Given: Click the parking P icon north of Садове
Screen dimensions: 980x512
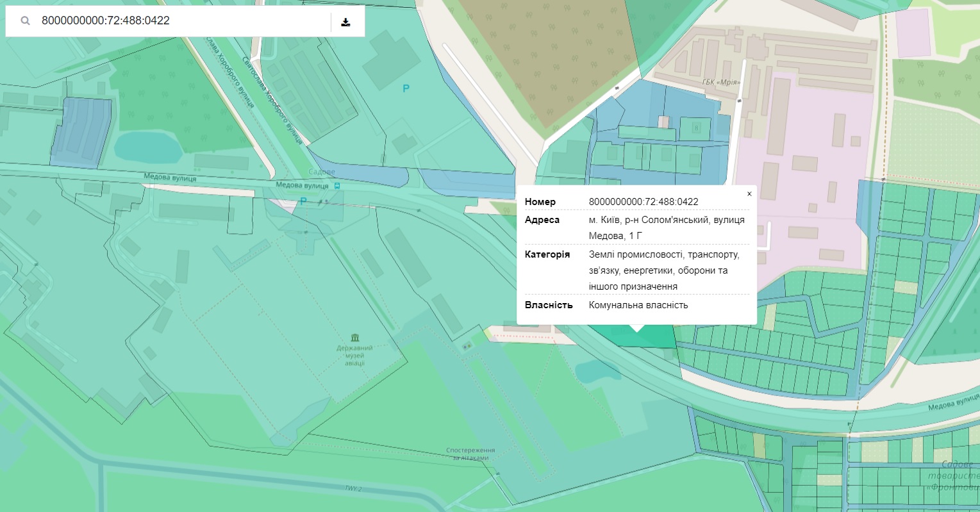Looking at the screenshot, I should point(406,89).
